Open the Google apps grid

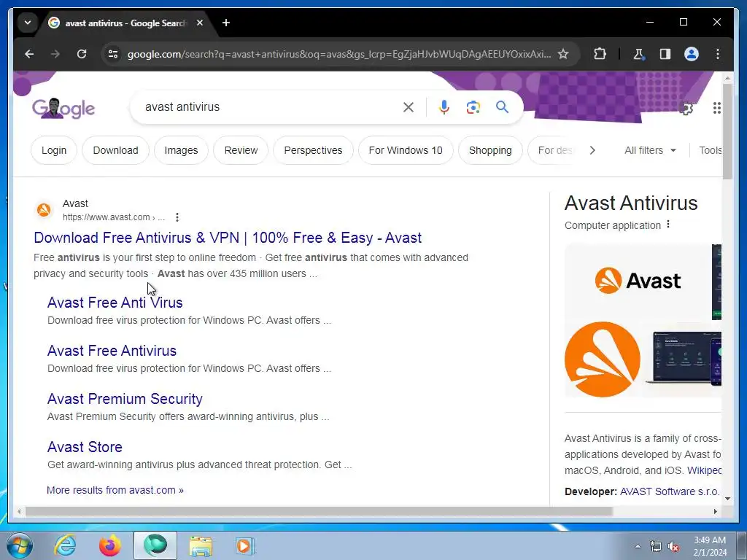point(716,108)
